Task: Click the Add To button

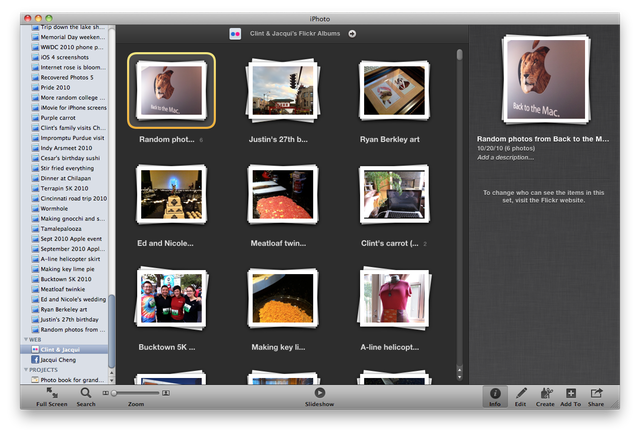Action: pyautogui.click(x=571, y=397)
